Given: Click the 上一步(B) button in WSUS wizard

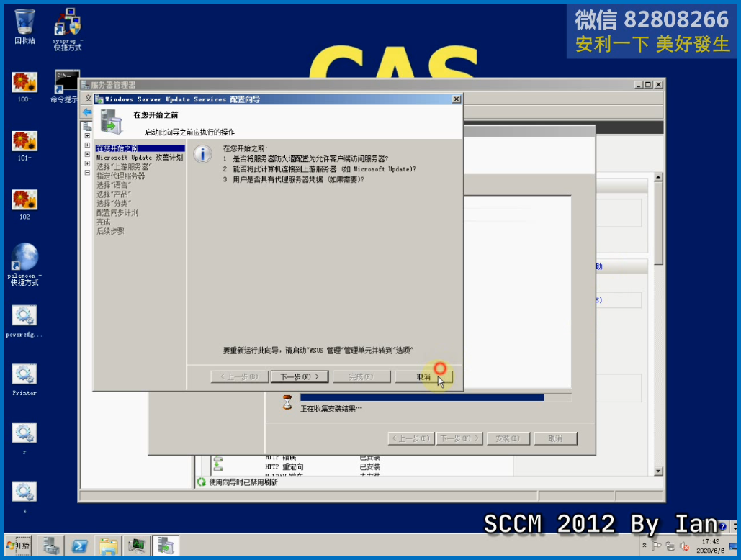Looking at the screenshot, I should pyautogui.click(x=239, y=376).
